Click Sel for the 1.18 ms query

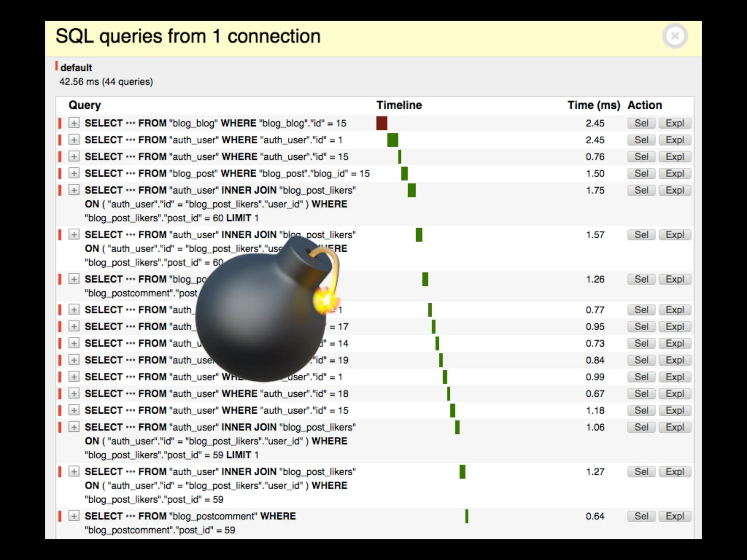tap(641, 411)
